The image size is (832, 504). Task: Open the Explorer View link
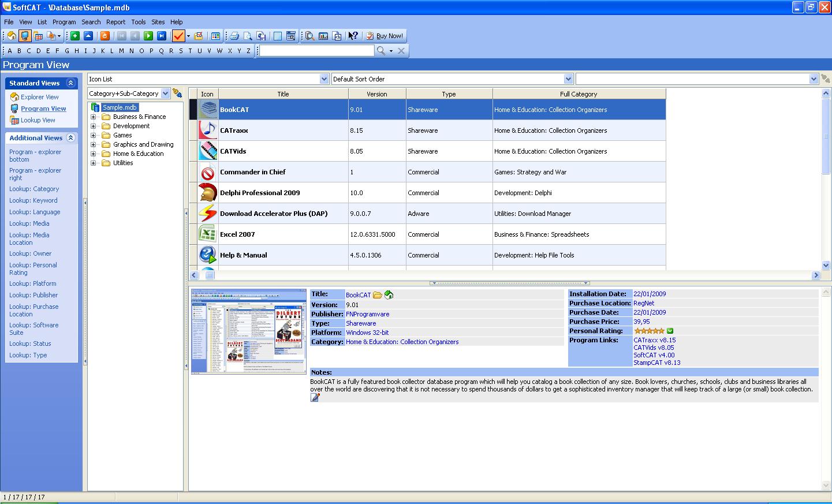(40, 97)
